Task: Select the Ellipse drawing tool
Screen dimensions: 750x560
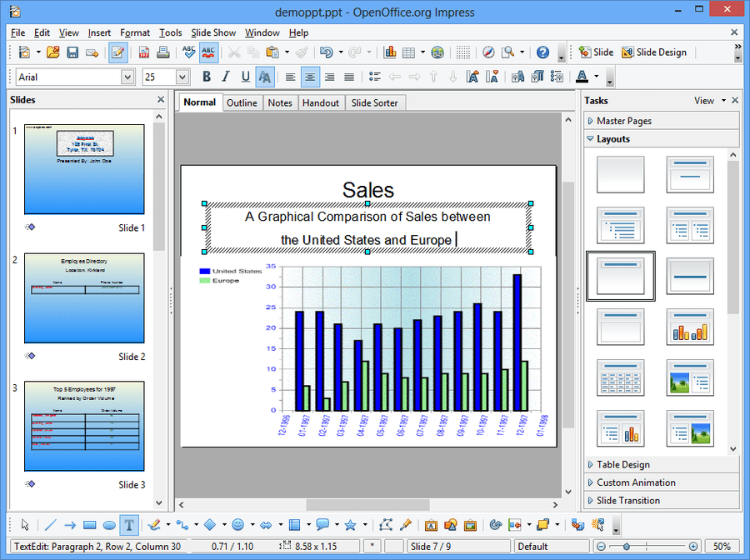Action: 109,525
